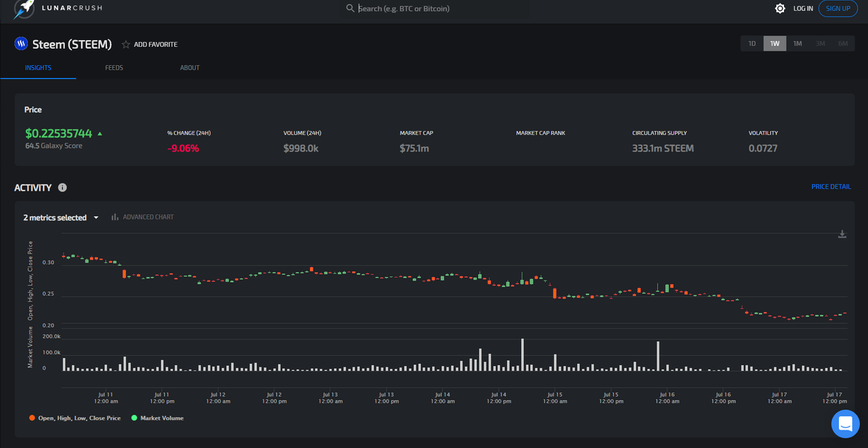Screen dimensions: 868x448
Task: Focus the coin search input field
Action: (435, 9)
